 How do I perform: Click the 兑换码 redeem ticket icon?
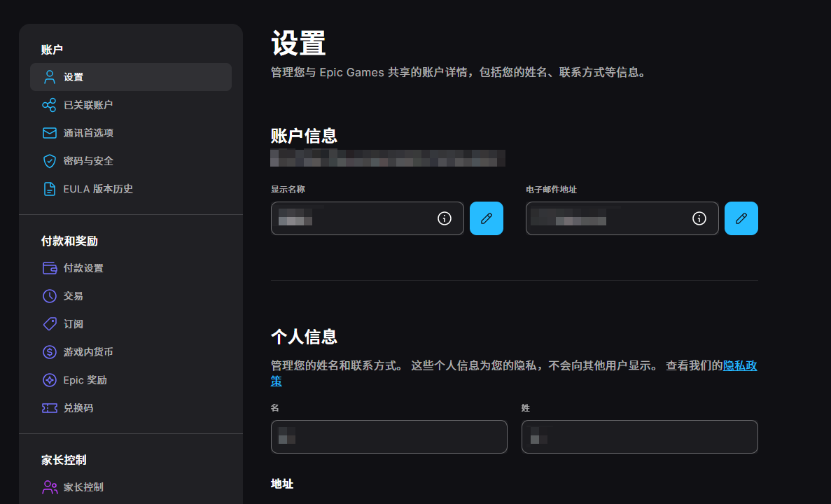[49, 407]
